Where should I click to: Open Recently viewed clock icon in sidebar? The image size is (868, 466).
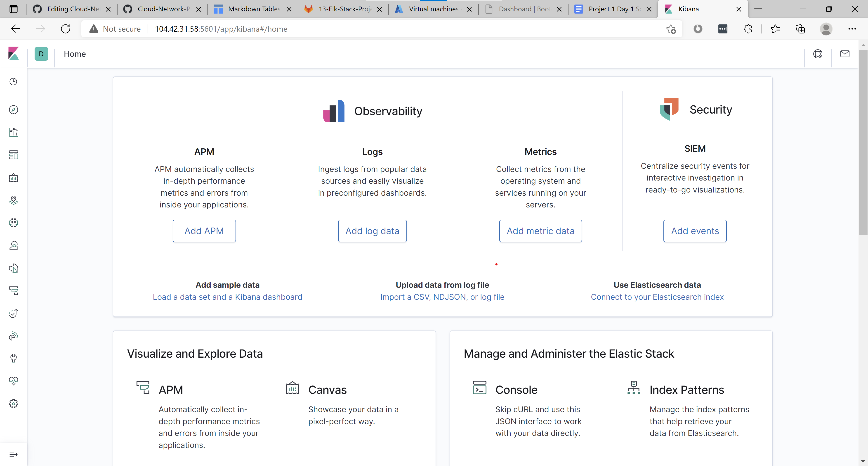tap(14, 82)
